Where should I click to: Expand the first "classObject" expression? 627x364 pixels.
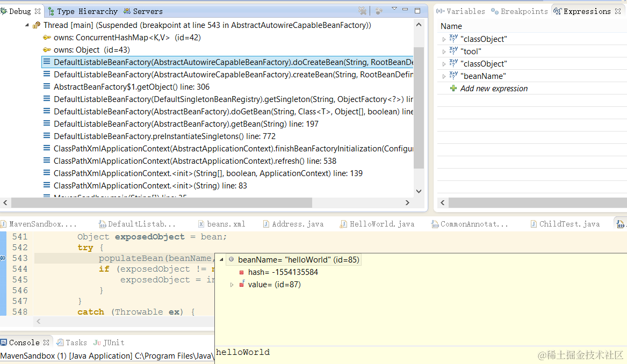[444, 39]
